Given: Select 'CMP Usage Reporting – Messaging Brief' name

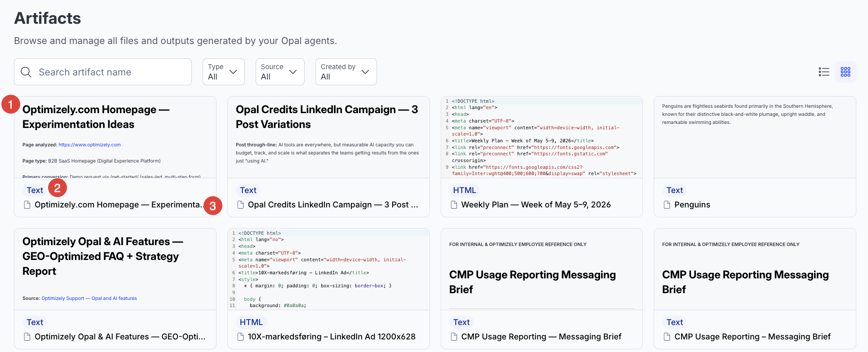Looking at the screenshot, I should point(753,337).
